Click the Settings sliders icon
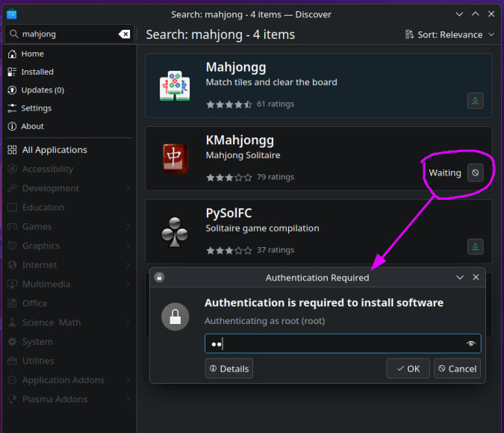504x433 pixels. [12, 108]
